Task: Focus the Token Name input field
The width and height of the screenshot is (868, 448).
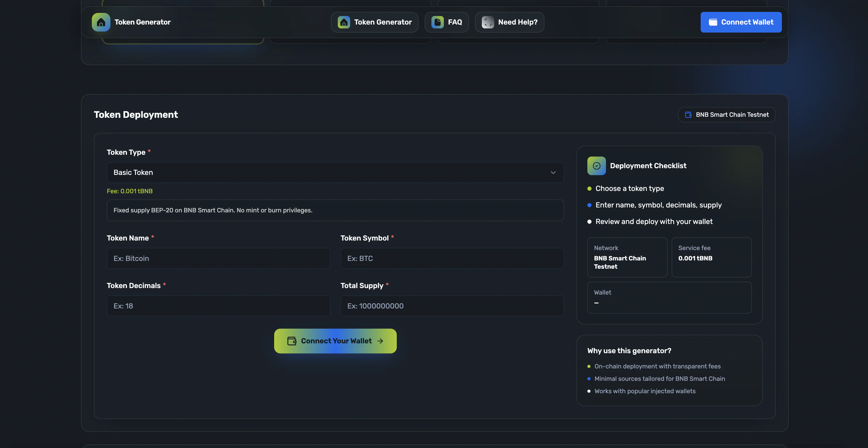Action: coord(218,259)
